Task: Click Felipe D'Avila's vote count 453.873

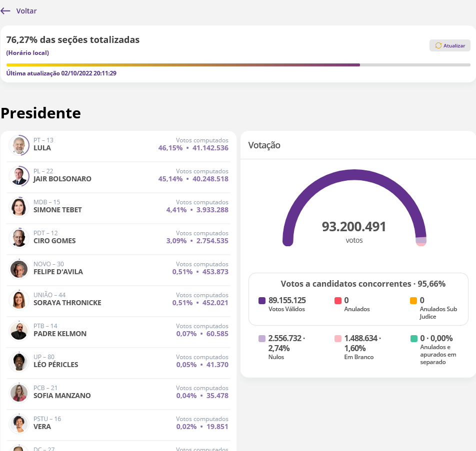Action: [215, 272]
